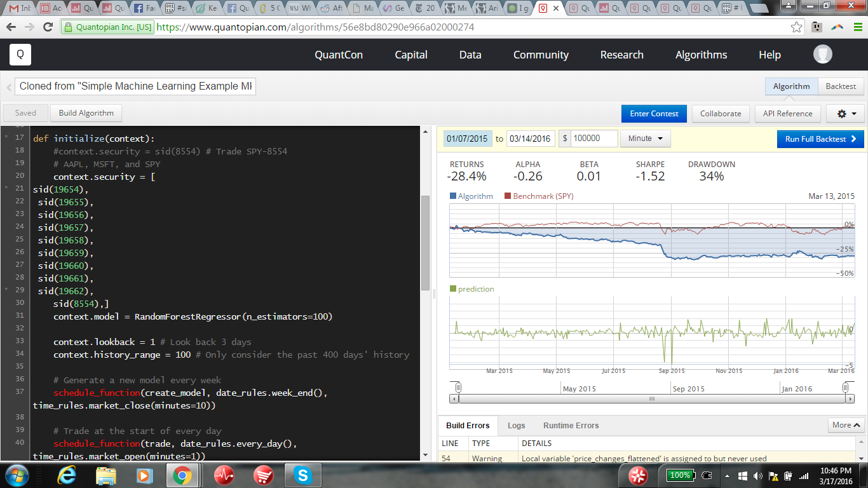Click the Chrome taskbar icon
Viewport: 868px width, 488px height.
click(x=182, y=475)
